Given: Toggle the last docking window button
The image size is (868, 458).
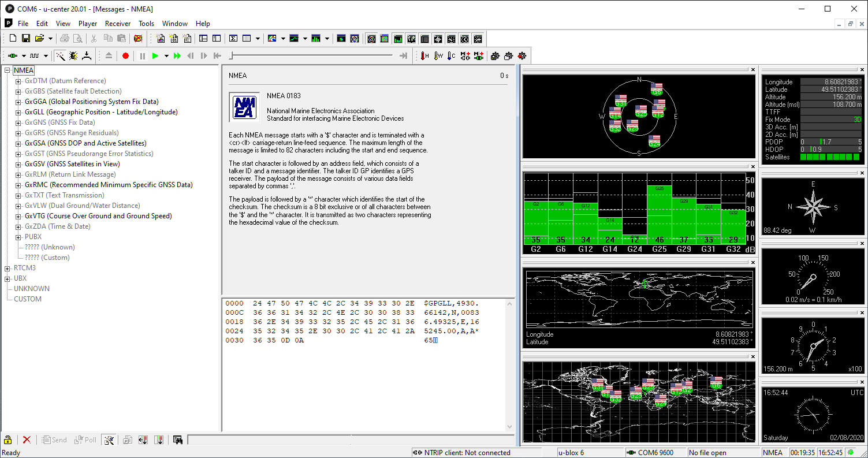Looking at the screenshot, I should 478,39.
